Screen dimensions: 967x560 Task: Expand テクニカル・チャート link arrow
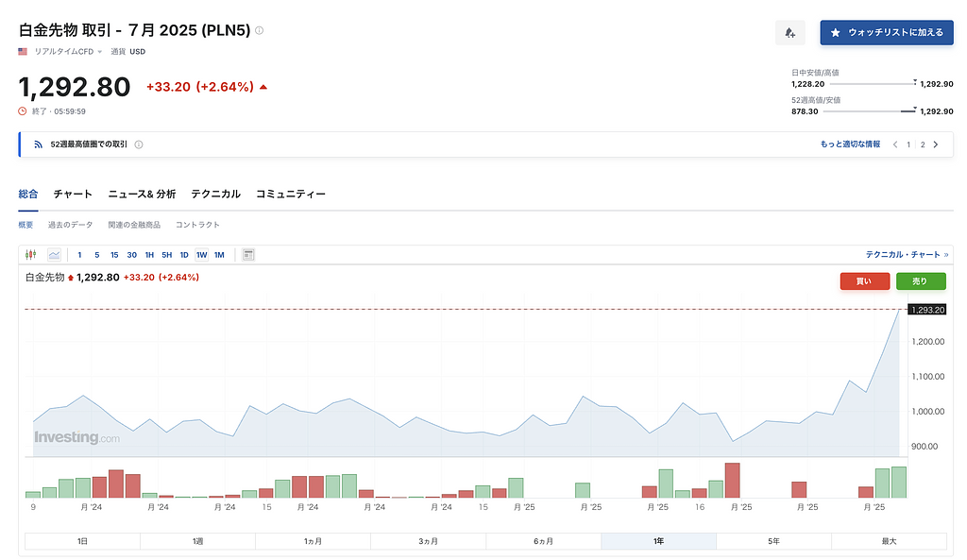(945, 255)
